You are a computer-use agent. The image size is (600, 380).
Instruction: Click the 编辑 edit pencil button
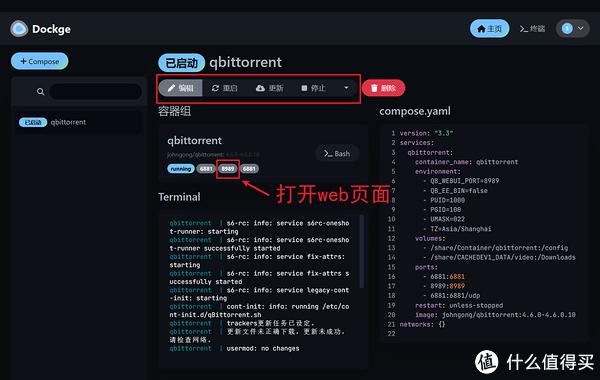point(181,88)
